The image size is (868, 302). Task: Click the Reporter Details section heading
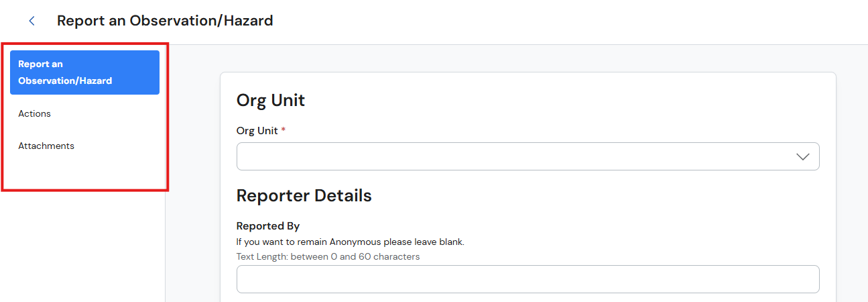pyautogui.click(x=304, y=196)
